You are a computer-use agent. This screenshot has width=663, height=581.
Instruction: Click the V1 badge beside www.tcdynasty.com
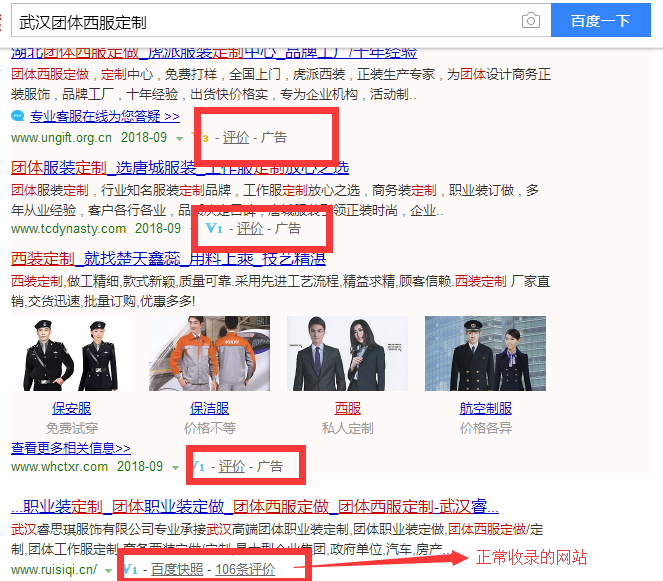tap(214, 228)
